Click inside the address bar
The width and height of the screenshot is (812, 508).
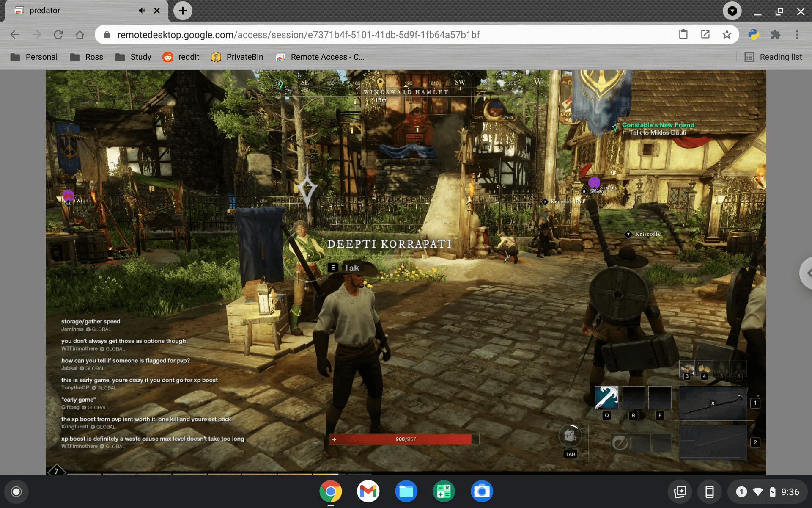point(296,35)
